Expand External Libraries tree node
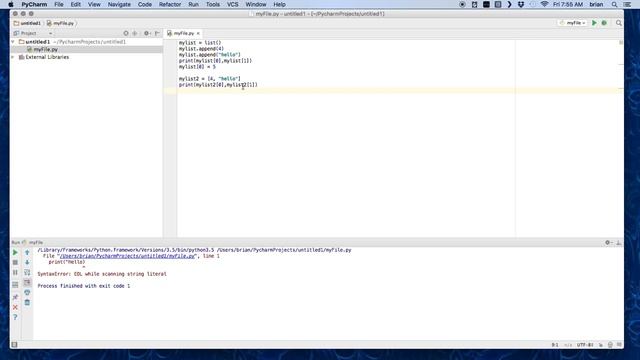 coord(13,58)
